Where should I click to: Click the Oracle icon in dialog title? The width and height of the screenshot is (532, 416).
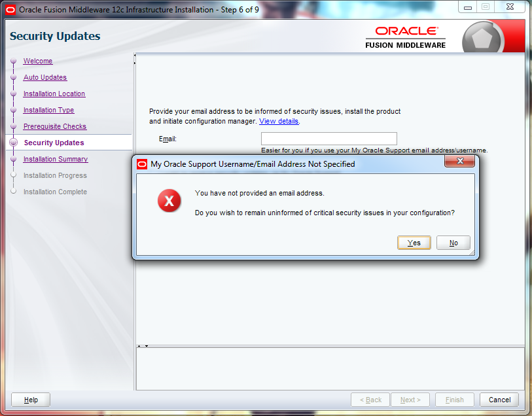(142, 164)
